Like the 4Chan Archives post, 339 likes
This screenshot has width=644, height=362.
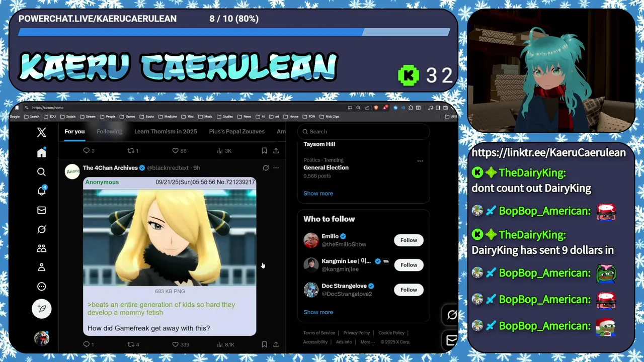pos(181,344)
